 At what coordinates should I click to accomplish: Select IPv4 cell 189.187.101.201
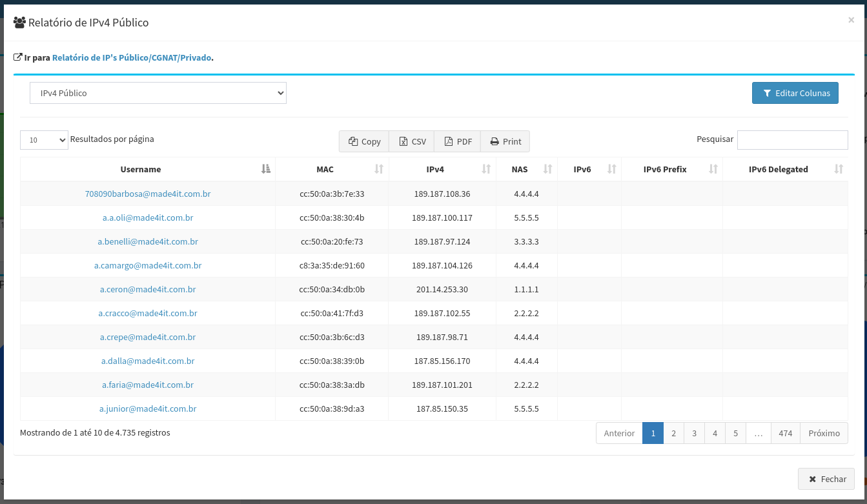tap(442, 385)
